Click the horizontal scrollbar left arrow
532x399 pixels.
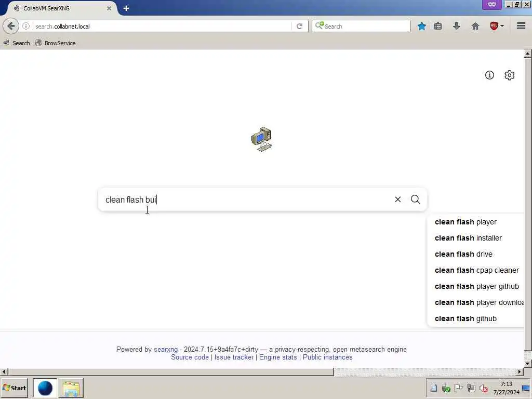click(x=4, y=372)
